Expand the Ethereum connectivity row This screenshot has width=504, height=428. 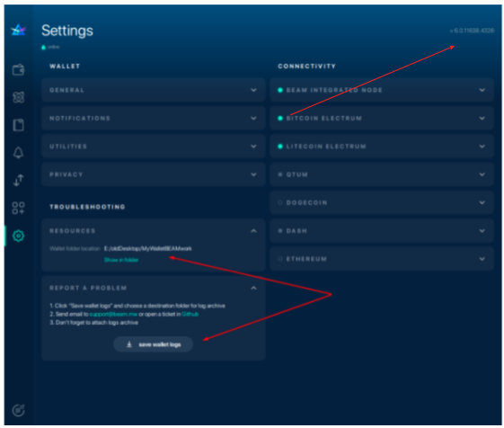(382, 259)
